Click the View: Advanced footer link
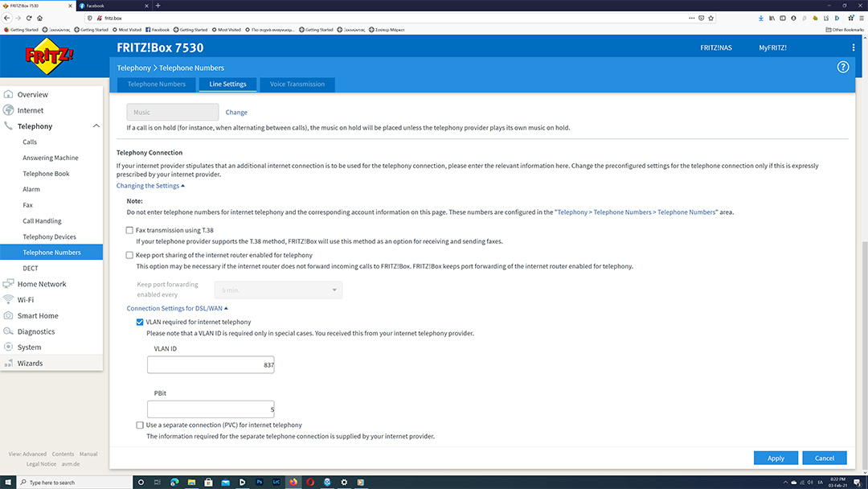The width and height of the screenshot is (868, 489). (27, 454)
